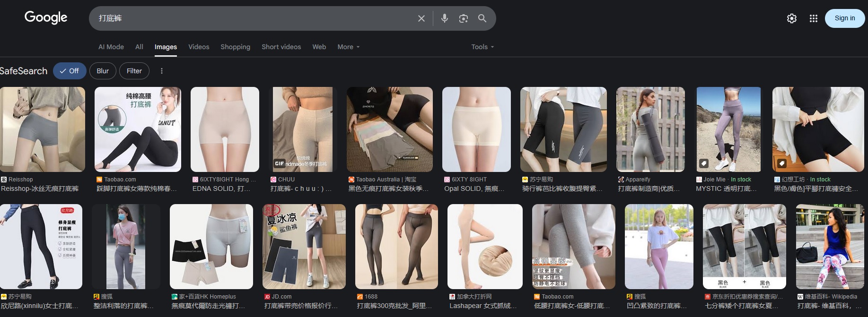Screen dimensions: 868x317
Task: Open 欣尼路(xinnilu)女士打底 result title
Action: [x=40, y=306]
